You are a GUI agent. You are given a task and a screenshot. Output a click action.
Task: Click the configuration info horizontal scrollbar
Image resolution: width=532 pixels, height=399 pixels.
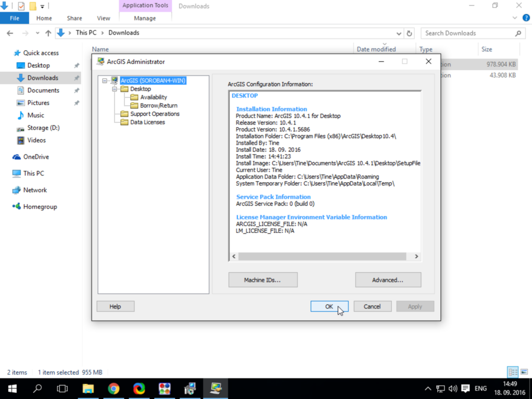click(x=325, y=257)
